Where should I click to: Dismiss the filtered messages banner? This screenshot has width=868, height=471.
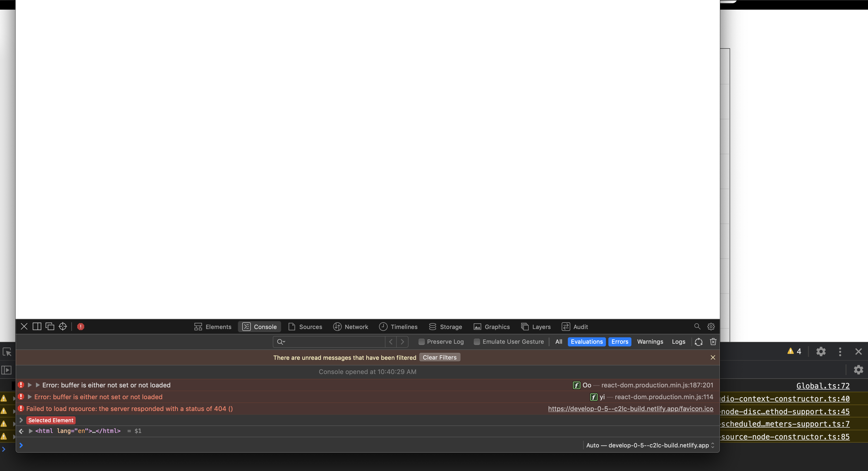click(x=713, y=357)
